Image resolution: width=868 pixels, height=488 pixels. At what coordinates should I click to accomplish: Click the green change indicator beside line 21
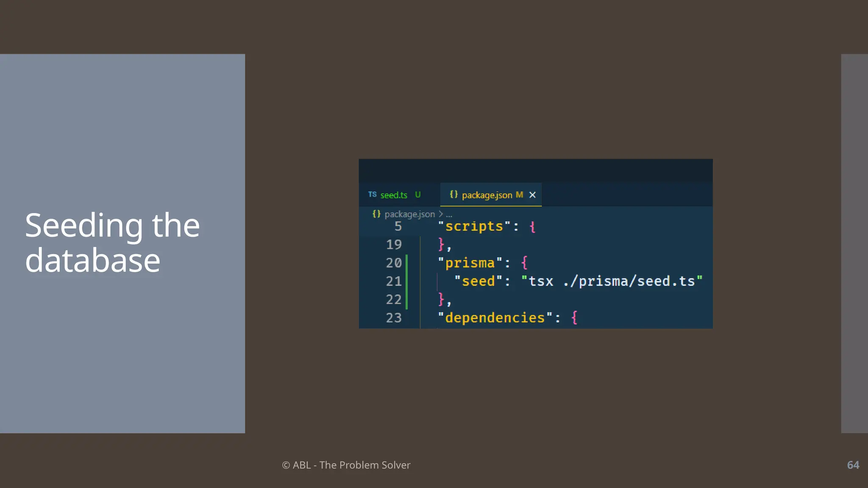pos(406,281)
